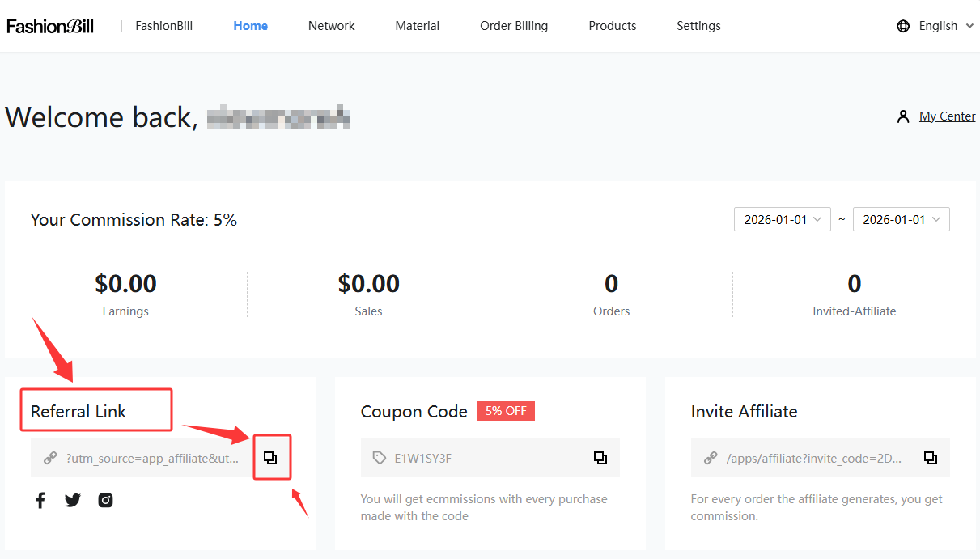Share referral link on Twitter
The height and width of the screenshot is (559, 980).
(73, 500)
